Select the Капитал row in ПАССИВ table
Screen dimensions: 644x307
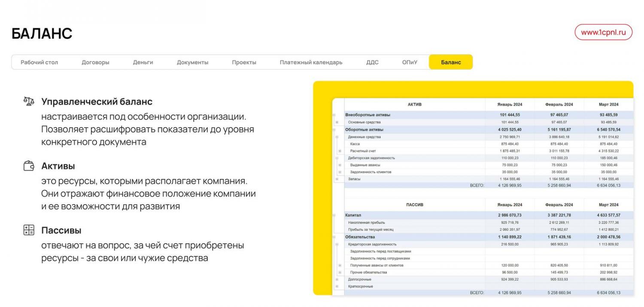click(x=353, y=215)
